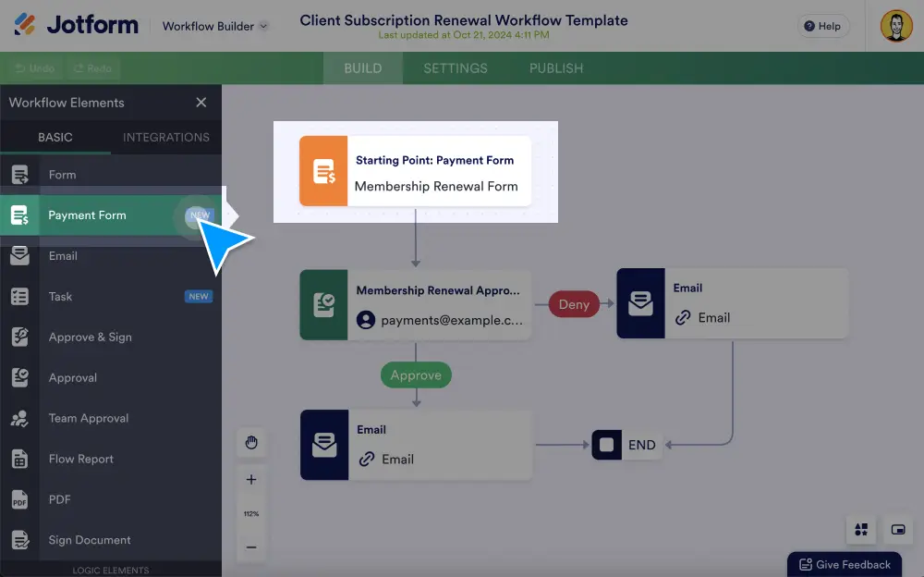Open the profile avatar menu
This screenshot has width=924, height=577.
coord(894,26)
